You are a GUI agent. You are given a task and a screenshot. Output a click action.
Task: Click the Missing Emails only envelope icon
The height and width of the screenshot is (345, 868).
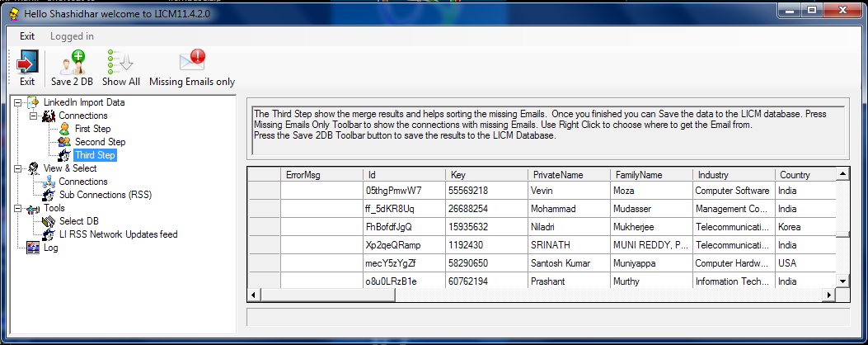192,60
